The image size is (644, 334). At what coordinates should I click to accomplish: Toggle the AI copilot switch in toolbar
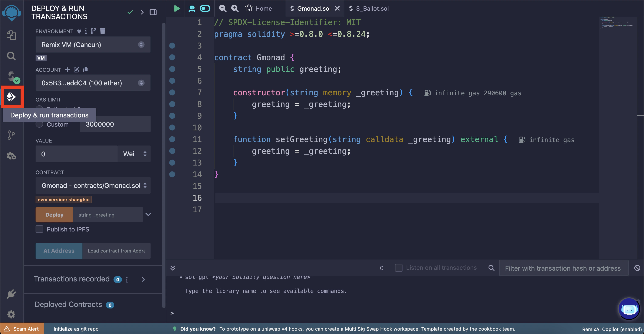(x=205, y=9)
